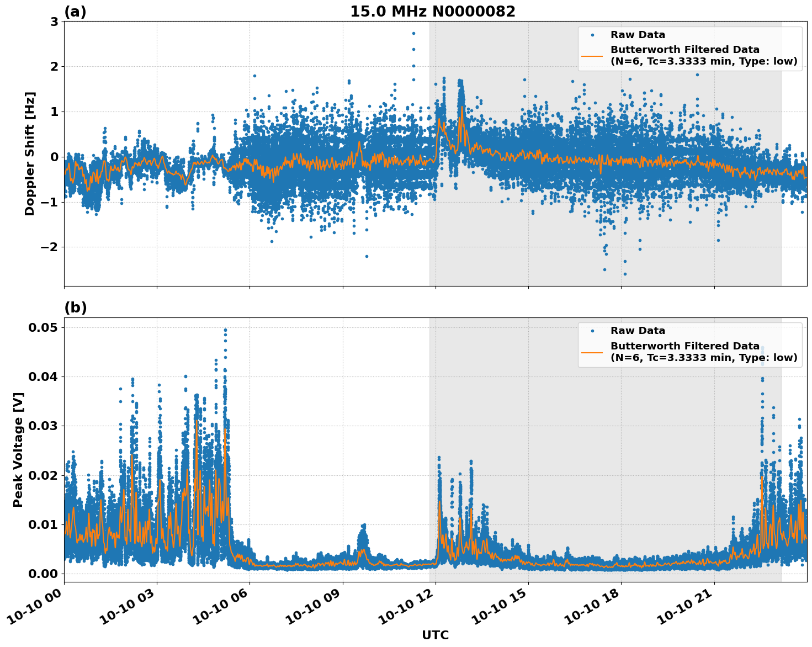Click the "(a)" panel label
812x647 pixels.
75,12
